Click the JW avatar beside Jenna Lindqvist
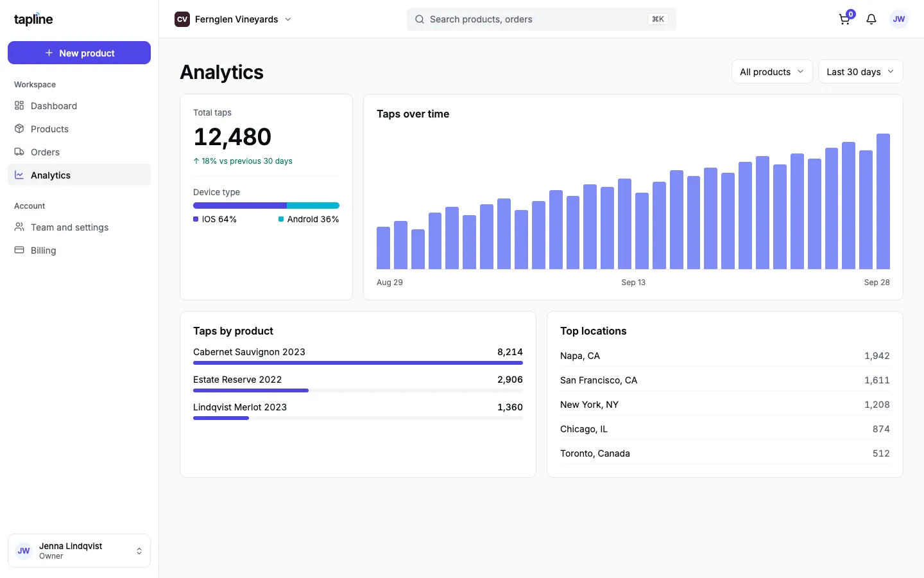 pyautogui.click(x=24, y=551)
